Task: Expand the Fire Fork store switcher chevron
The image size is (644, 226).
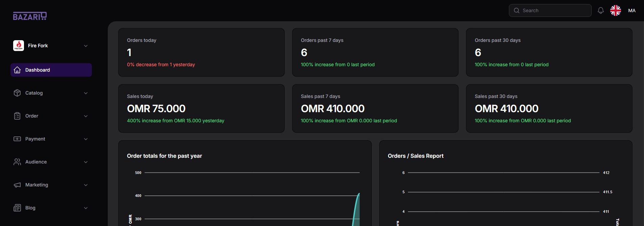Action: [x=86, y=46]
